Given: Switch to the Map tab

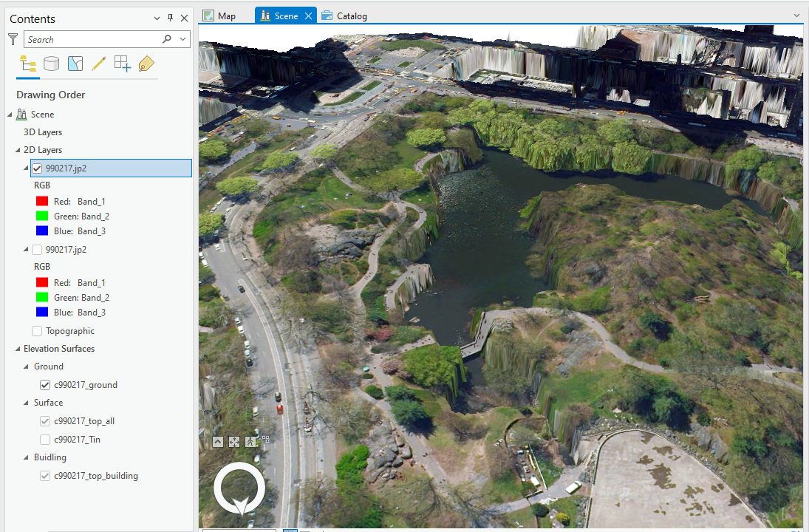Looking at the screenshot, I should [219, 16].
